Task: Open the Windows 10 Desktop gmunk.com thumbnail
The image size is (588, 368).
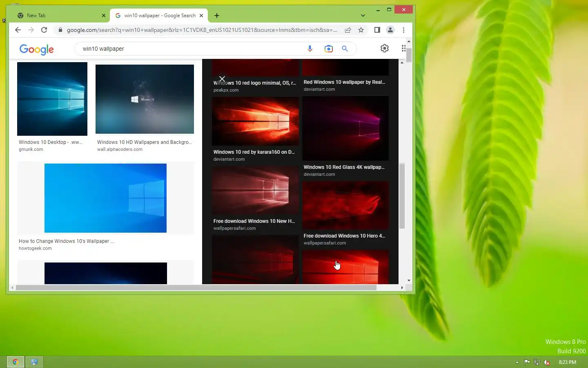Action: [52, 99]
